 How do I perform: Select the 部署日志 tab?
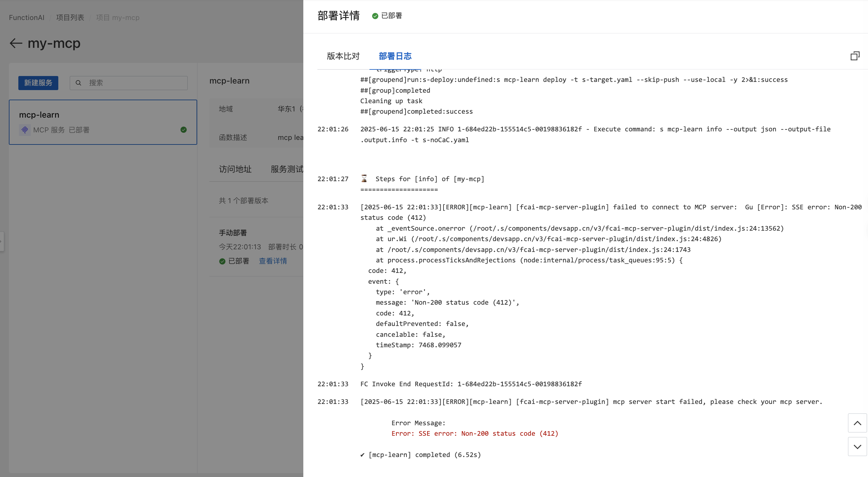(395, 56)
